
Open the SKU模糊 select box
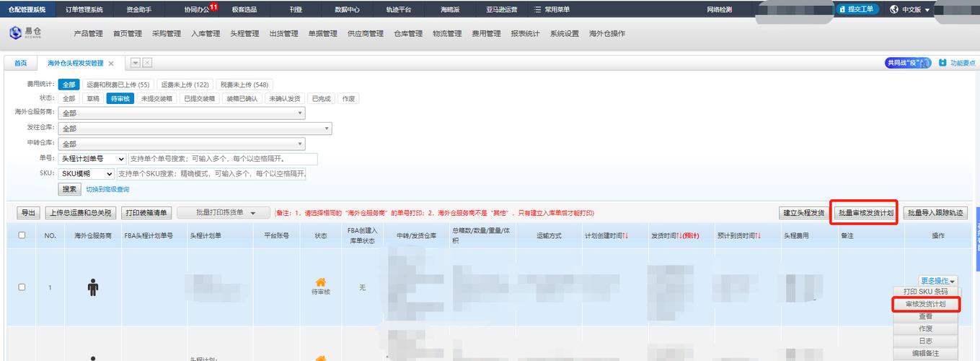coord(87,174)
